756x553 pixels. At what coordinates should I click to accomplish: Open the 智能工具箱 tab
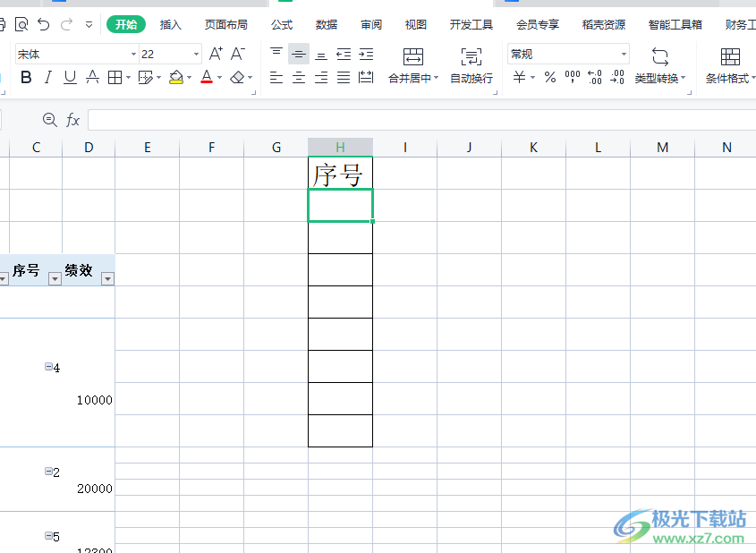click(x=675, y=24)
